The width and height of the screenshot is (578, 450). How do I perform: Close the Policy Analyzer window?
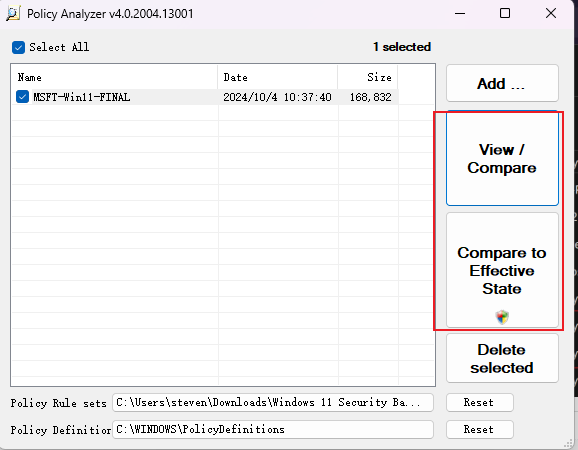tap(551, 14)
